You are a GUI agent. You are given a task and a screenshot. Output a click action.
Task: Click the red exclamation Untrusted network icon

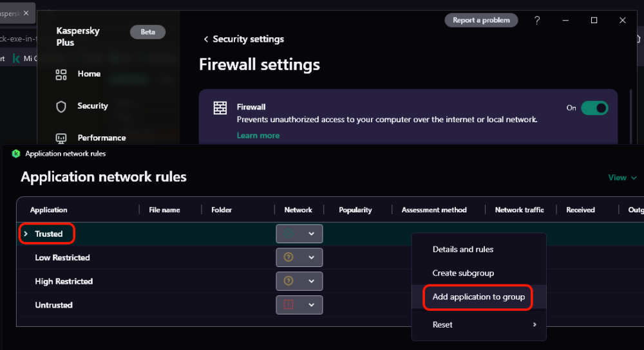click(289, 304)
